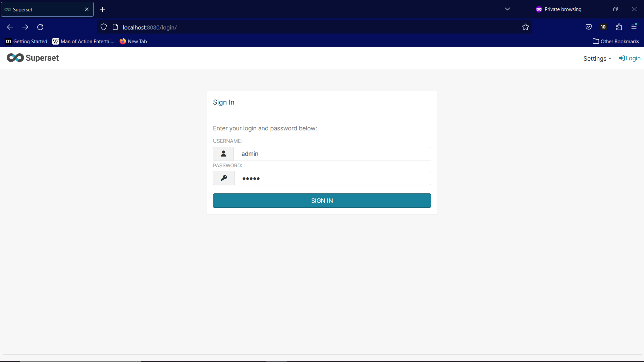Focus the password input field

[x=332, y=178]
